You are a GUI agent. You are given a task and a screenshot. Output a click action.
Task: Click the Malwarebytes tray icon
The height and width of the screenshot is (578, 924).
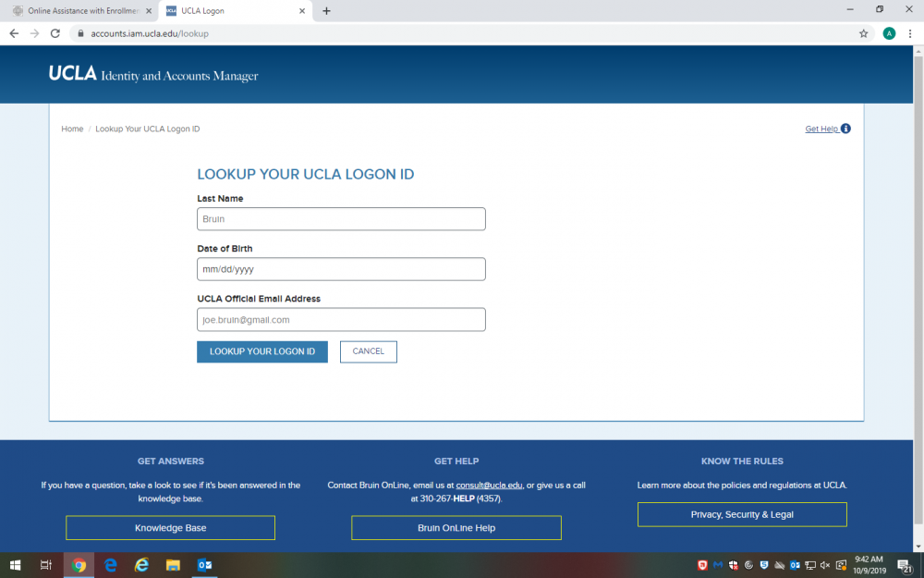[x=718, y=565]
